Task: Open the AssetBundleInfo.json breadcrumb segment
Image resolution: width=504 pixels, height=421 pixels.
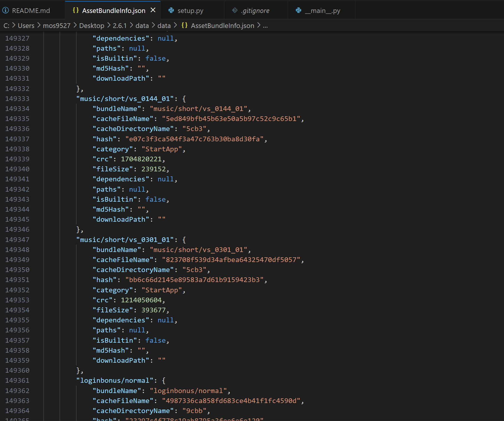Action: pyautogui.click(x=223, y=26)
